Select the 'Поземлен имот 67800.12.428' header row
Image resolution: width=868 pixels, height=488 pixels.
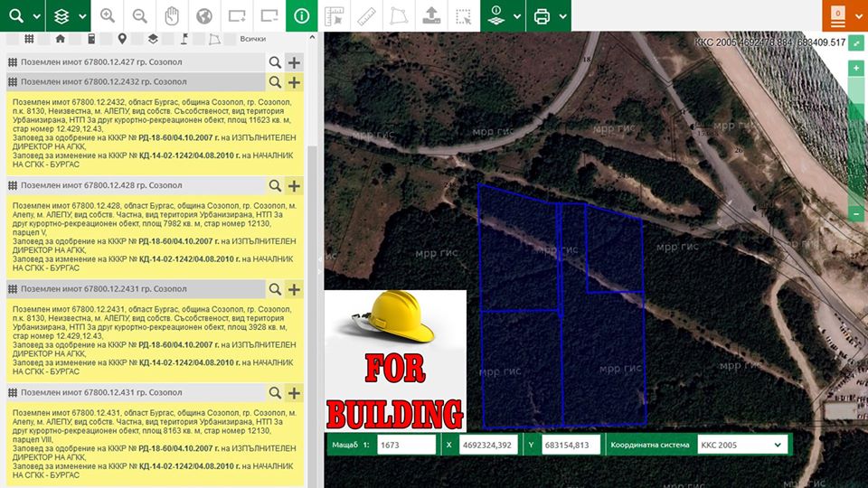click(x=136, y=185)
